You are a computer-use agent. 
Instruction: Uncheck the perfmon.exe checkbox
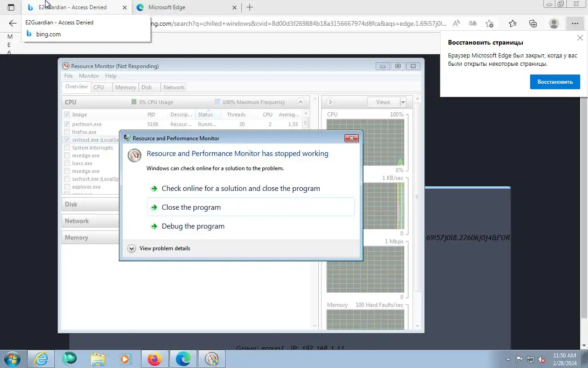pyautogui.click(x=67, y=124)
